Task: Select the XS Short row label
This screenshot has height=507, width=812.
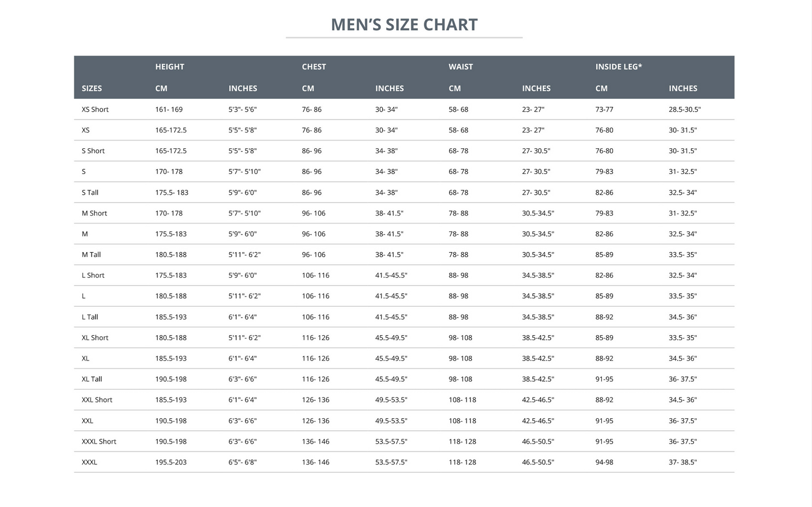Action: click(x=95, y=109)
